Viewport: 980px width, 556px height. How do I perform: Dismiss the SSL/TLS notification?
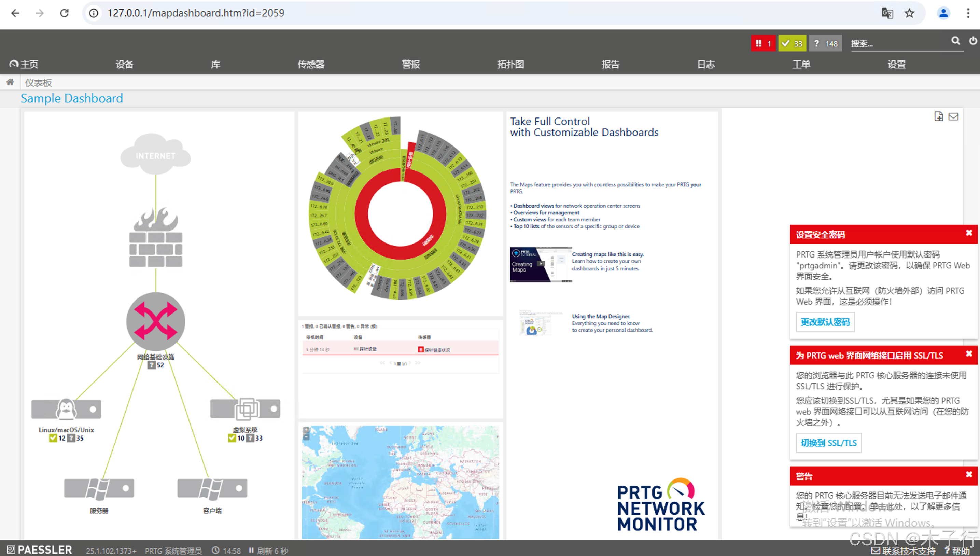(x=968, y=354)
